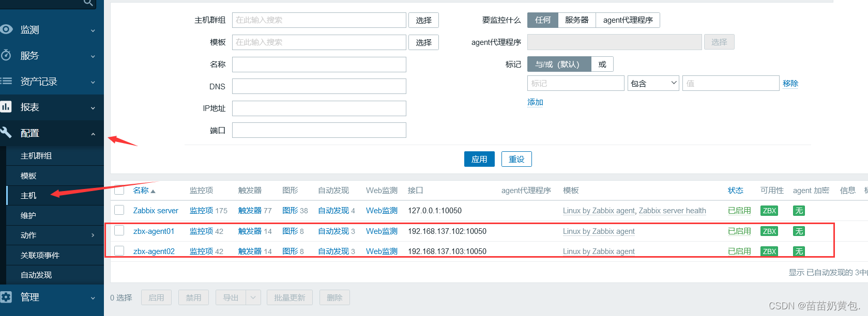Expand the 资产记录 menu chevron
The width and height of the screenshot is (868, 316).
(x=93, y=82)
